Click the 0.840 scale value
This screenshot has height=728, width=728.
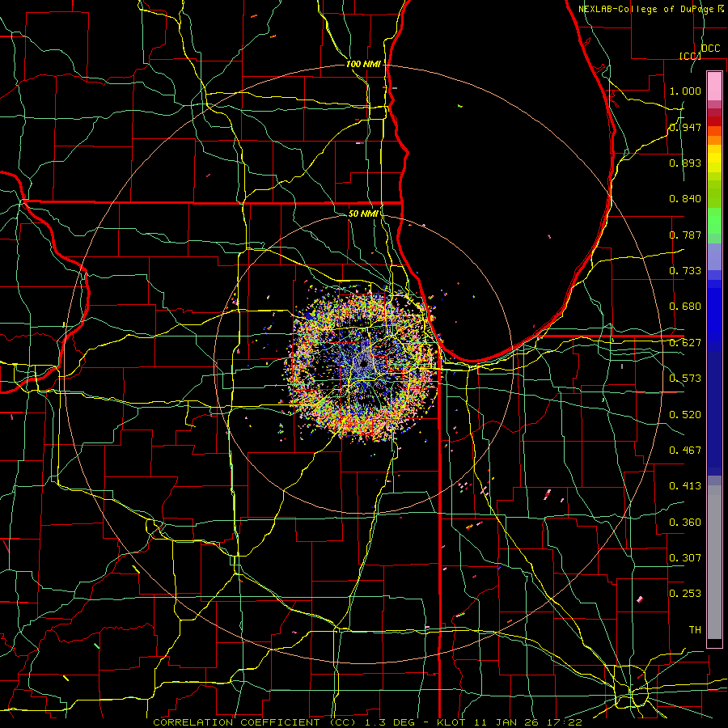[685, 199]
